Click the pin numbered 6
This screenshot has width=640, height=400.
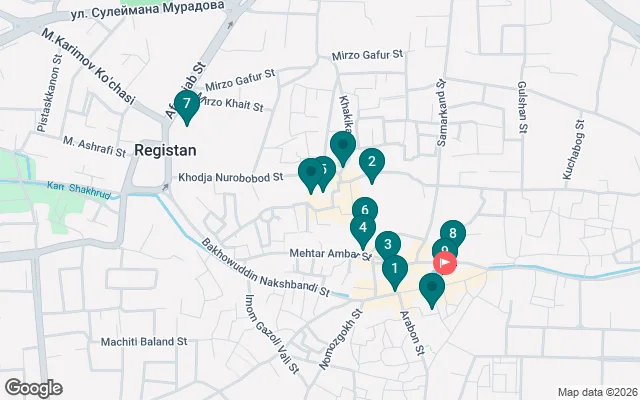coord(365,212)
